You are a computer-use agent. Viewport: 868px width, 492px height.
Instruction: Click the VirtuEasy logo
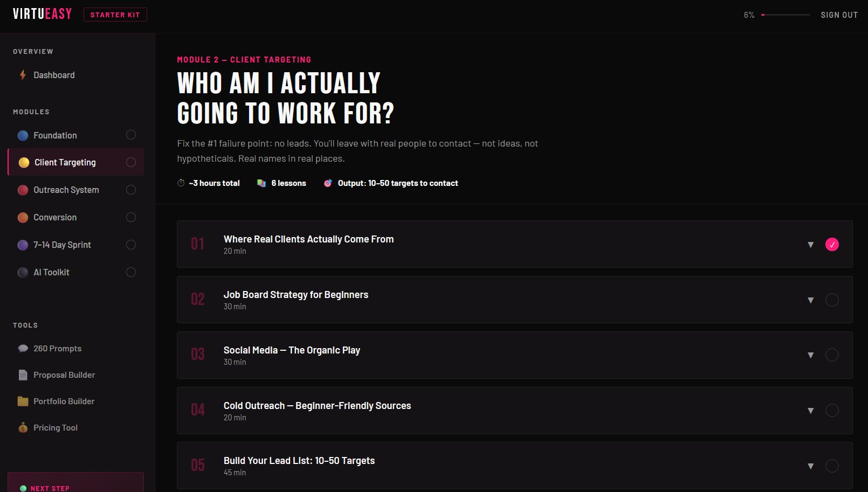[x=42, y=14]
